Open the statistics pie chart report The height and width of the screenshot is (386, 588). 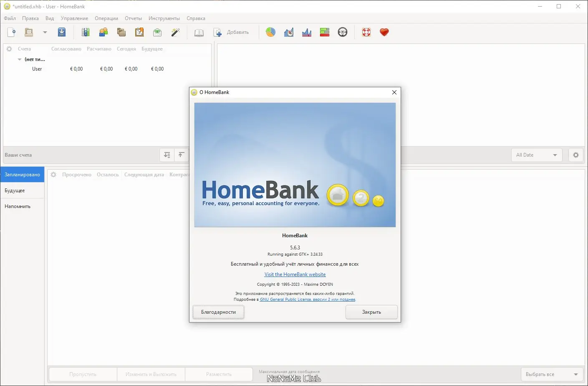(271, 32)
